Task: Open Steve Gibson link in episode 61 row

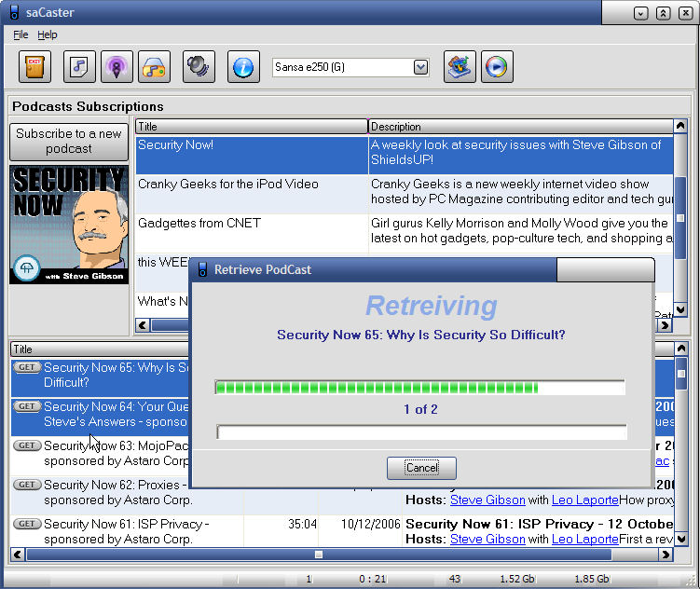Action: 487,539
